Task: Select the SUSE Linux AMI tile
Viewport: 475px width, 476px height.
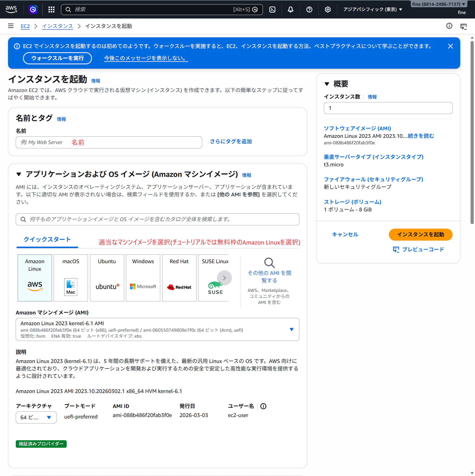Action: (x=213, y=278)
